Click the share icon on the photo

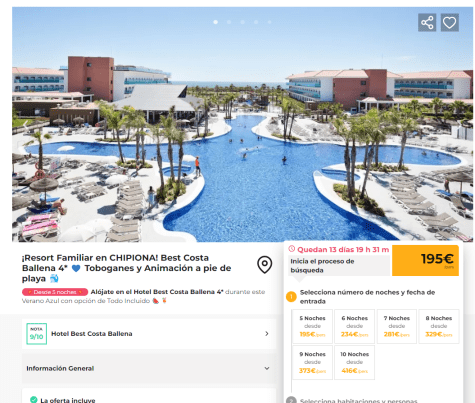427,23
